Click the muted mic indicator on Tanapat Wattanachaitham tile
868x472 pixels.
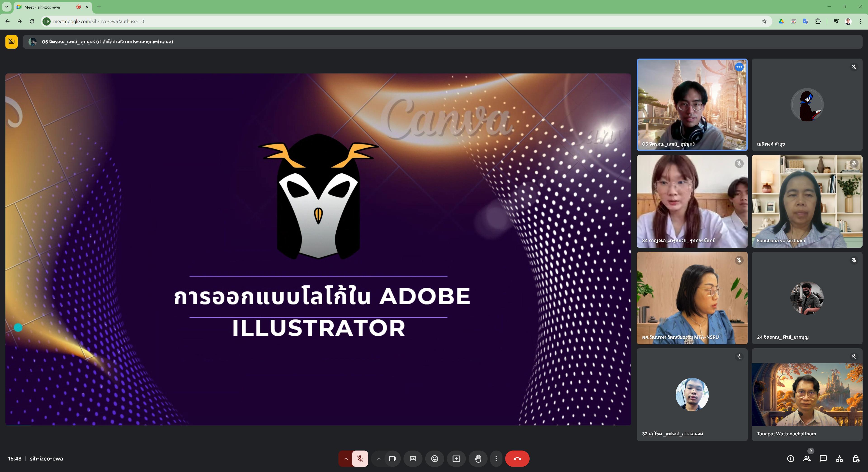854,357
